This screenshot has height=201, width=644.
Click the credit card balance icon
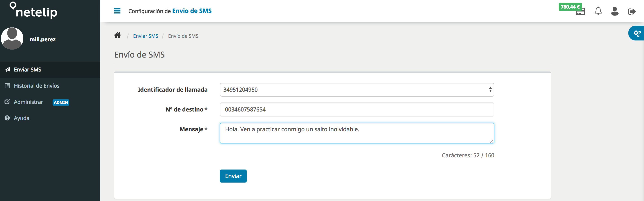580,12
